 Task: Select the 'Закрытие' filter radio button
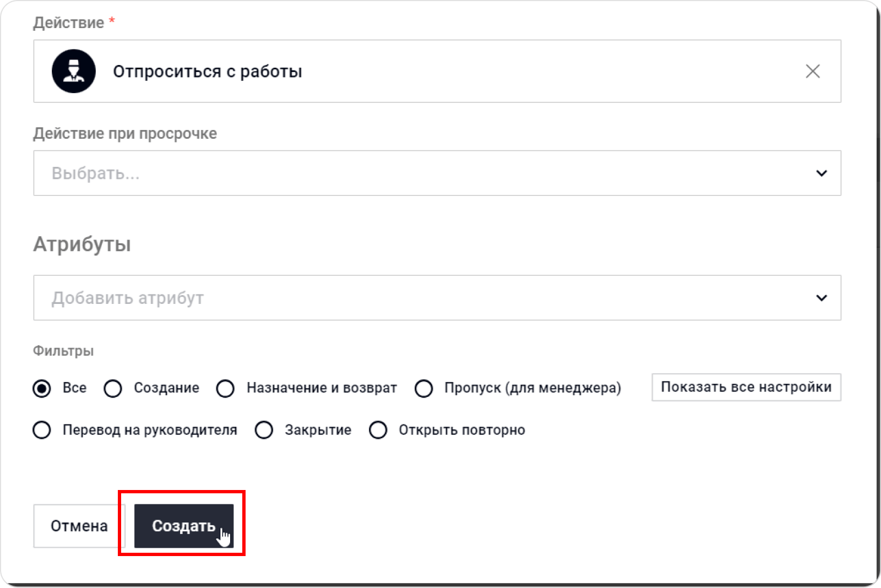[264, 430]
